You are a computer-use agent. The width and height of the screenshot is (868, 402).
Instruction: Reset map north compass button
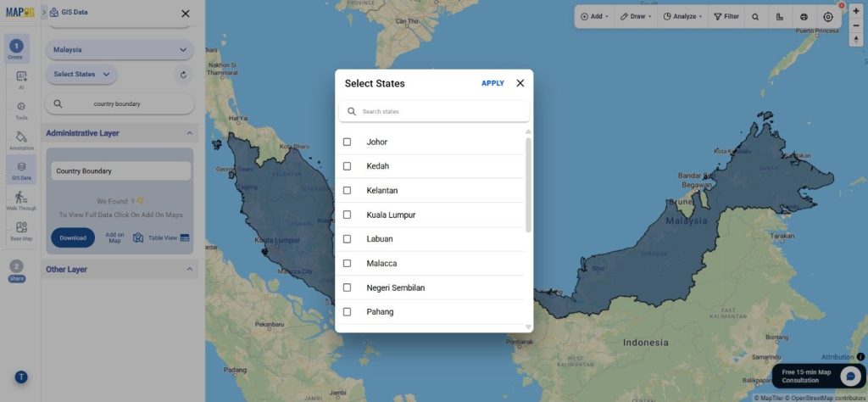coord(856,39)
